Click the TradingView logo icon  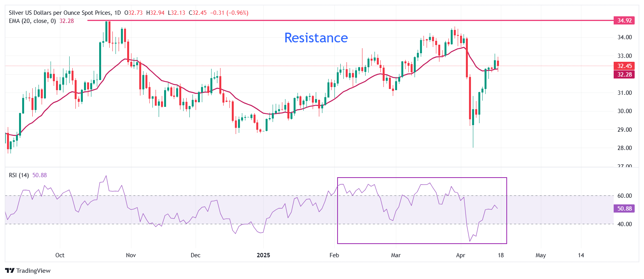(x=10, y=271)
